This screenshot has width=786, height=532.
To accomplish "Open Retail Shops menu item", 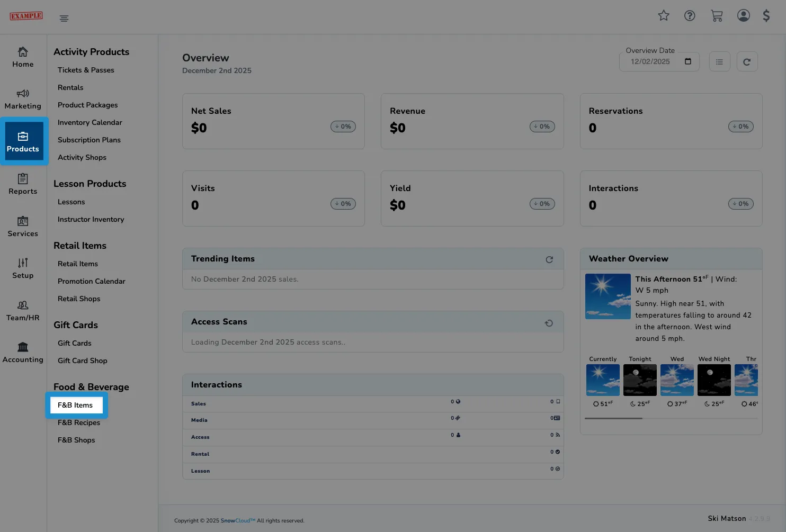I will tap(79, 299).
